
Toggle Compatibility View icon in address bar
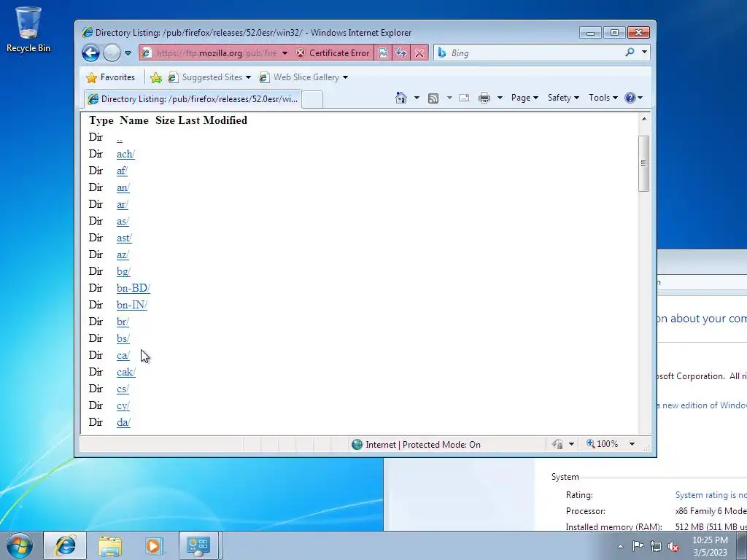point(383,52)
